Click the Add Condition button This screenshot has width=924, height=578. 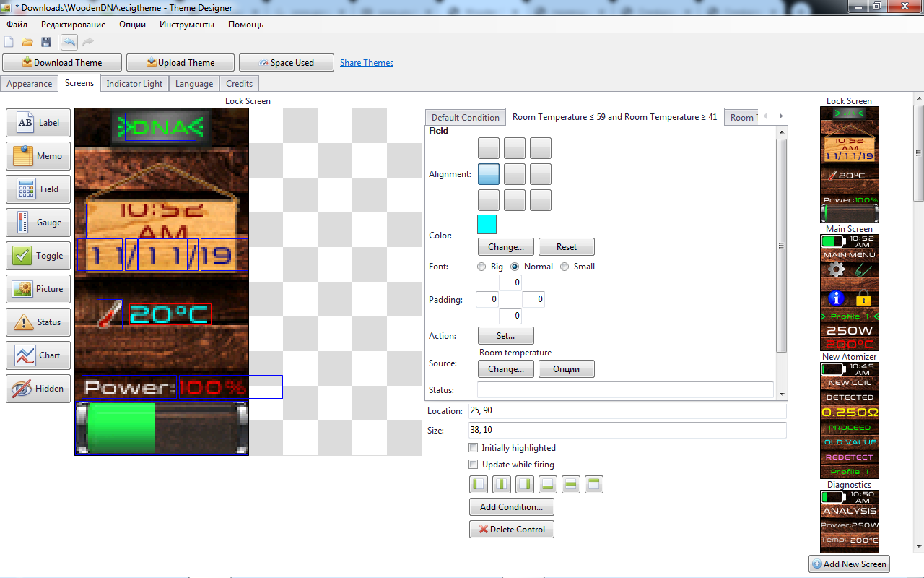[511, 506]
